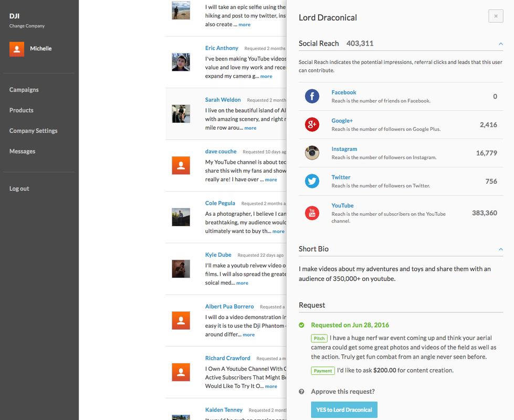Expand 'more' on Richard Crawford's request
This screenshot has width=514, height=420.
click(x=271, y=386)
